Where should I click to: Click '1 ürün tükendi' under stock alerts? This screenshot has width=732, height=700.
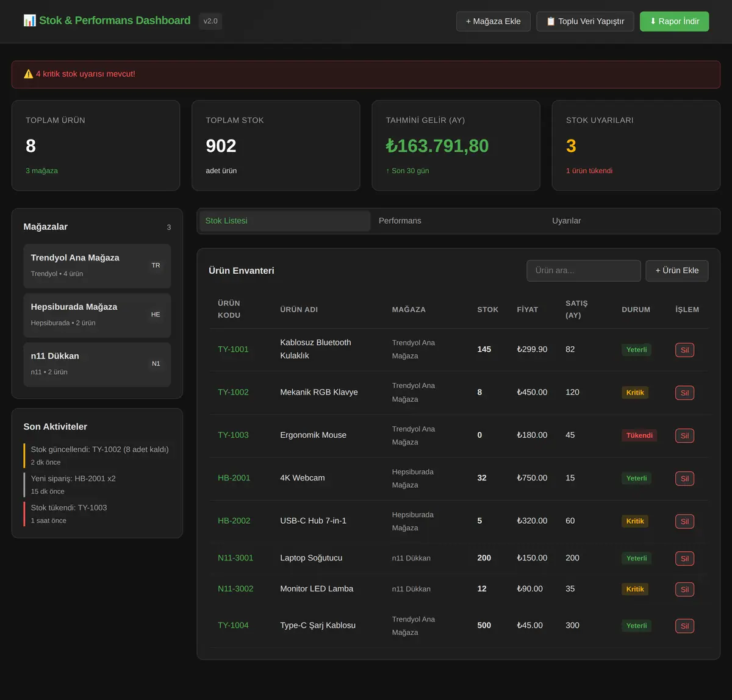coord(589,171)
